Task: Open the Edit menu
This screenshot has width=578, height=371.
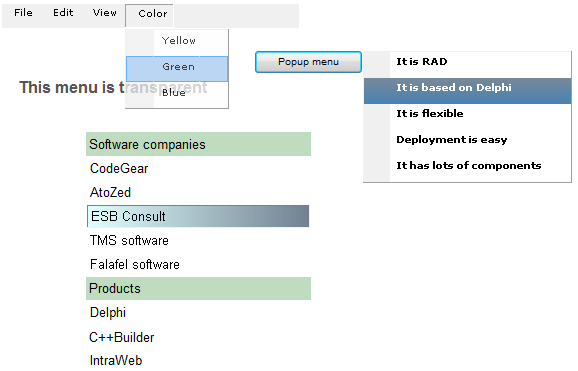Action: click(63, 13)
